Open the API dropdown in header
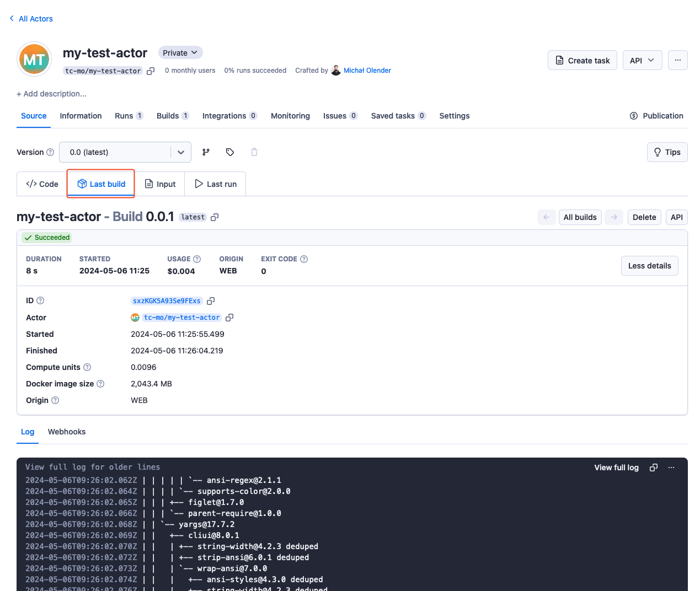The width and height of the screenshot is (700, 591). click(x=642, y=60)
